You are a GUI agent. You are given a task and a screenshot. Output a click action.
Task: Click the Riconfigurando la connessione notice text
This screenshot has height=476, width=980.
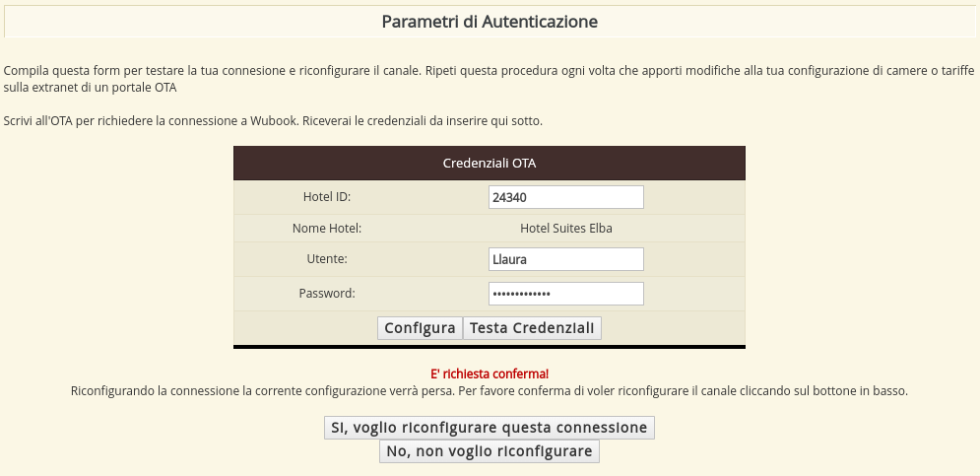tap(490, 391)
